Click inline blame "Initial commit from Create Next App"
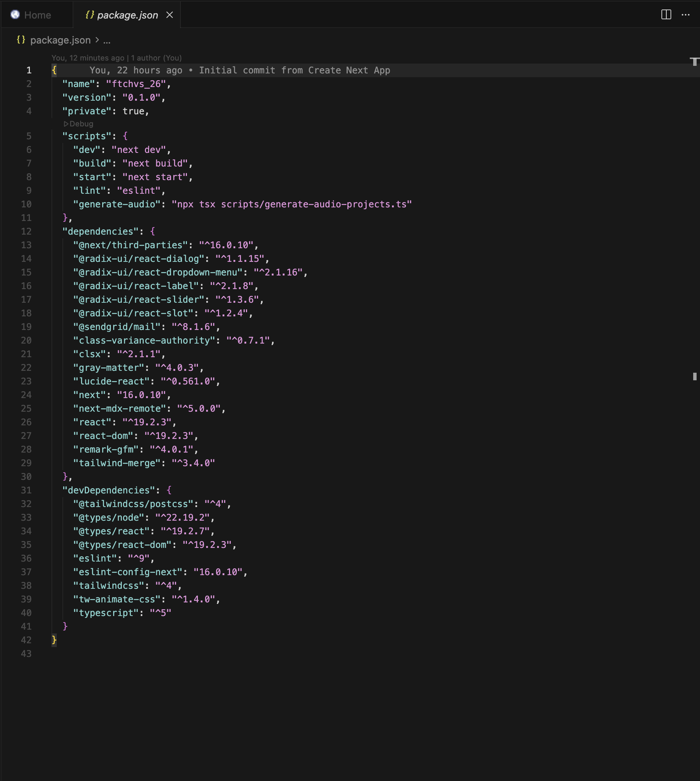This screenshot has width=700, height=781. (x=294, y=70)
